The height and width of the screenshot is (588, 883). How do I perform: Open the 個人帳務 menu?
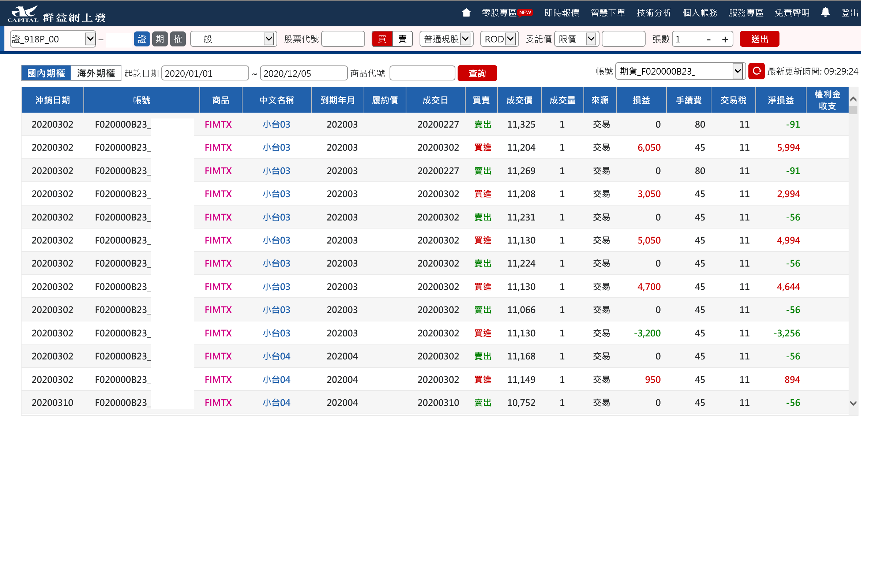pos(700,13)
